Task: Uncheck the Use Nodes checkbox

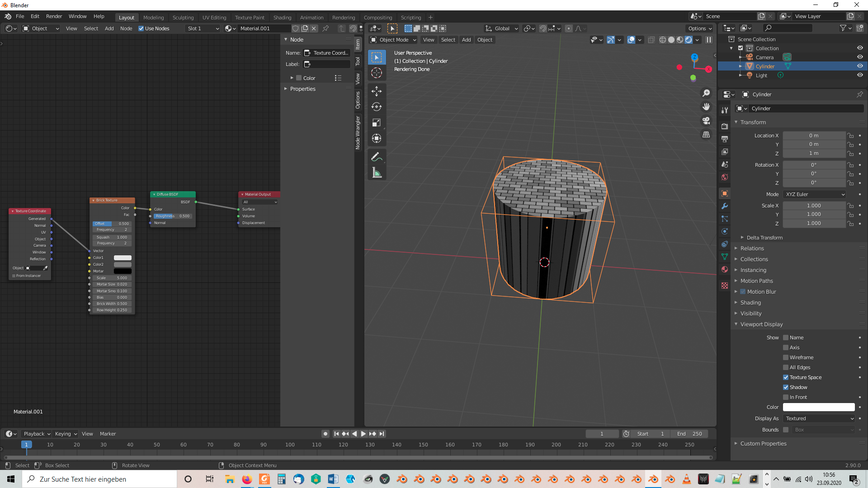Action: pos(141,28)
